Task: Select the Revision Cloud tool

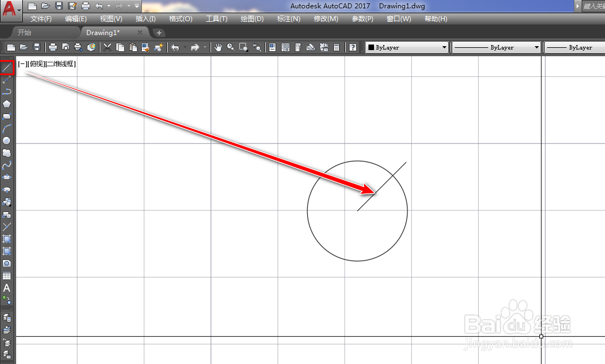Action: [x=7, y=153]
